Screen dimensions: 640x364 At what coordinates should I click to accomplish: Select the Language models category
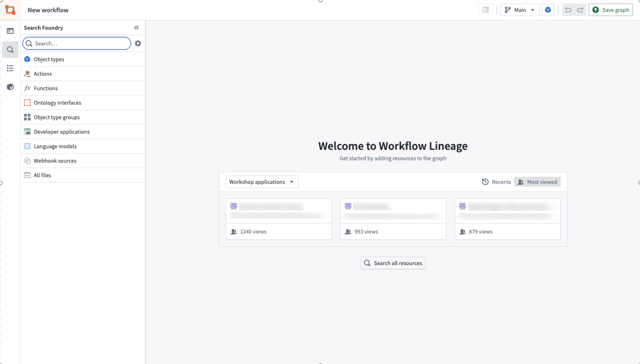click(x=55, y=146)
